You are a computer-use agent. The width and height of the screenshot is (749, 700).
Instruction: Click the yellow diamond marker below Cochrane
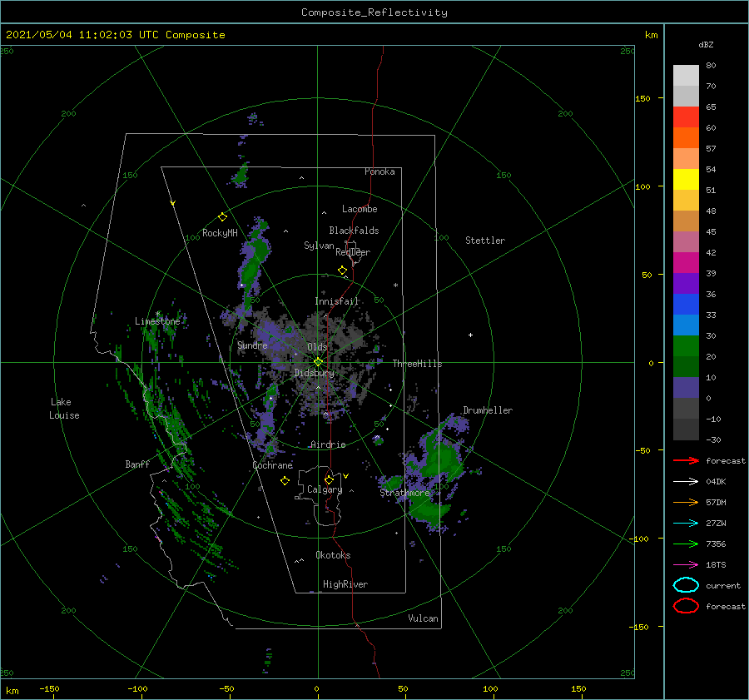[x=285, y=481]
